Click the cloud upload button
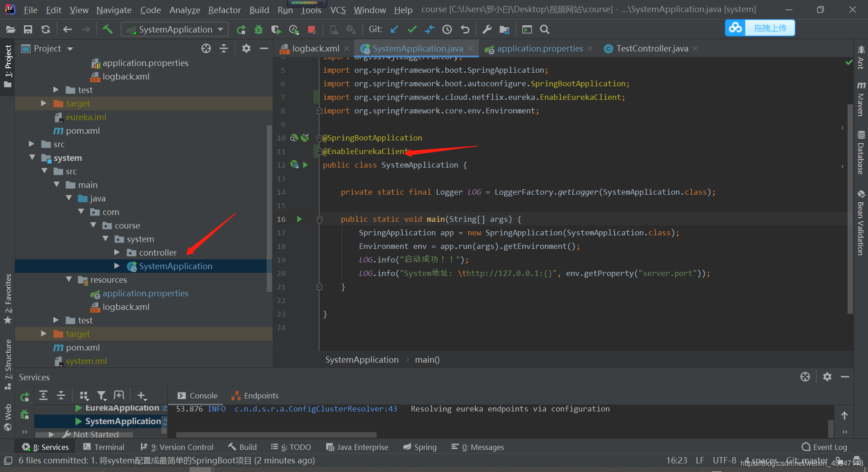Viewport: 868px width, 472px height. click(x=760, y=28)
